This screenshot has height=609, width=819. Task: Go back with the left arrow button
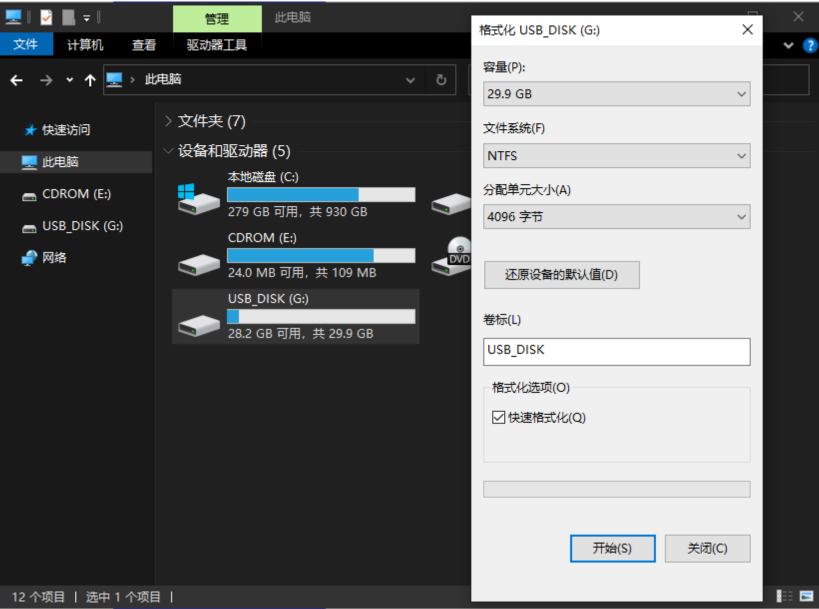coord(17,80)
